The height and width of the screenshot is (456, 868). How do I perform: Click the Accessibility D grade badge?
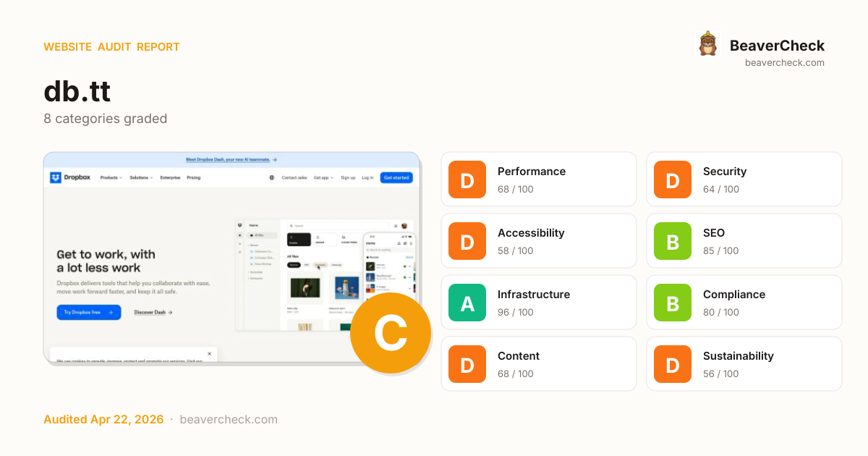coord(467,241)
